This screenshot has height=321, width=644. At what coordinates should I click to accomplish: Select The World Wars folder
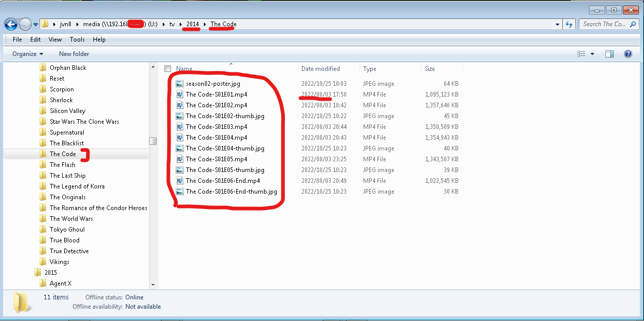pyautogui.click(x=71, y=219)
